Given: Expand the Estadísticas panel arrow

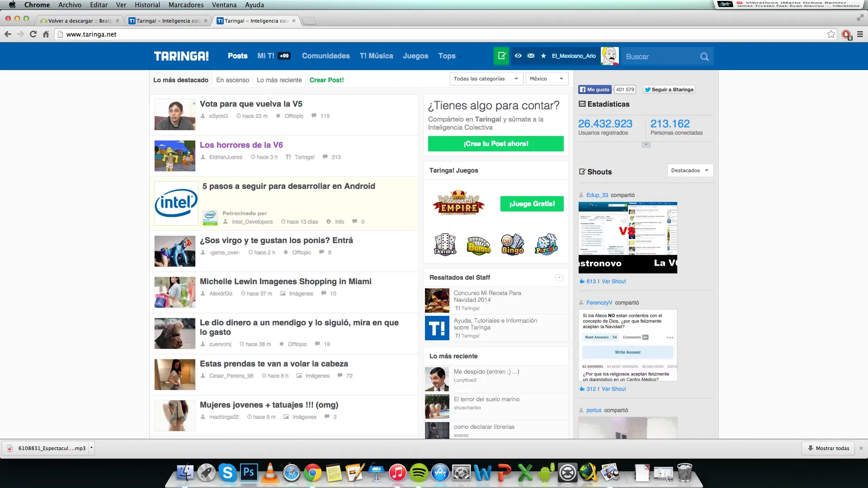Looking at the screenshot, I should pos(646,145).
